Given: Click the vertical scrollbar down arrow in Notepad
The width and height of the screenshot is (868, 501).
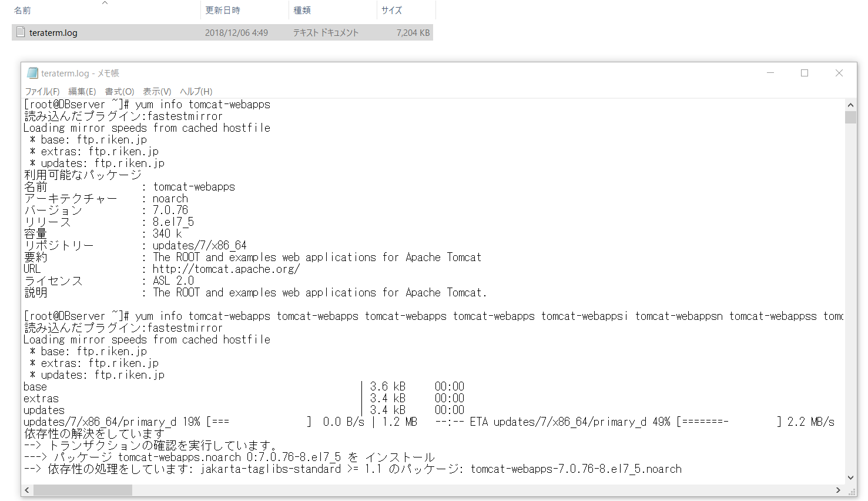Looking at the screenshot, I should click(x=850, y=478).
